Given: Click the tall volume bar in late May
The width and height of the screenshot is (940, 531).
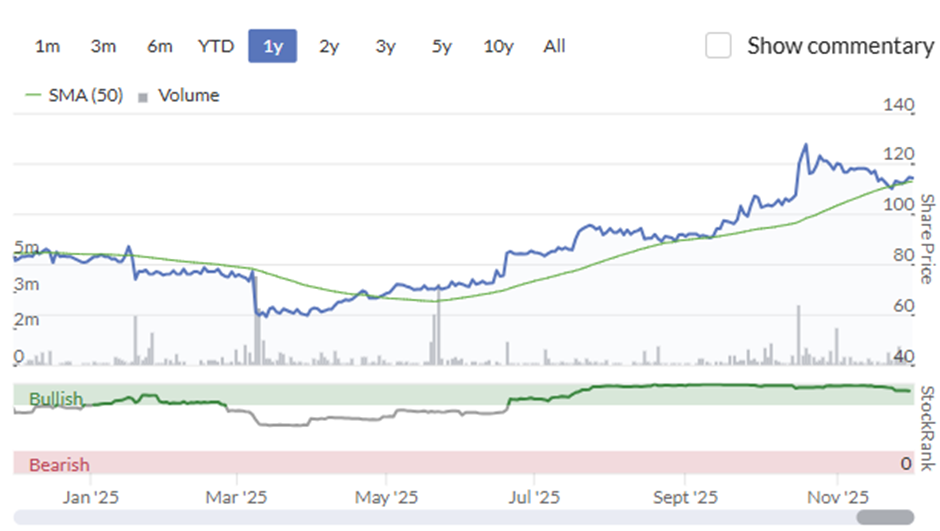Looking at the screenshot, I should [x=439, y=327].
